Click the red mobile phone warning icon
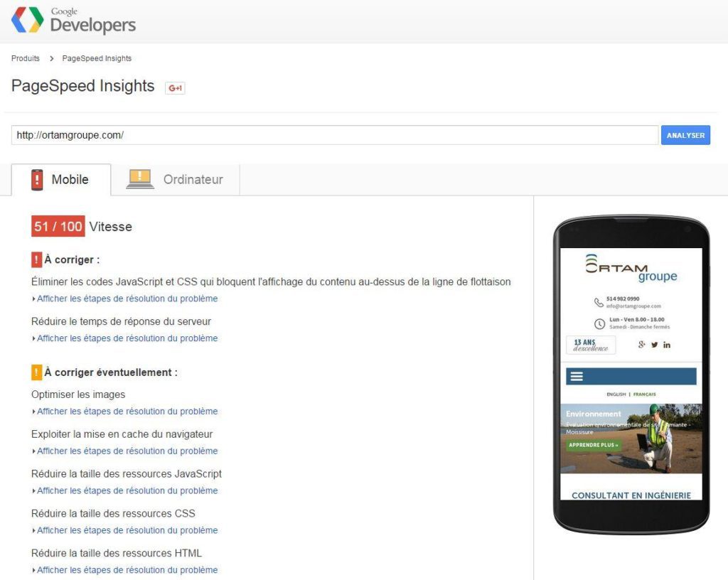The image size is (728, 580). tap(37, 180)
